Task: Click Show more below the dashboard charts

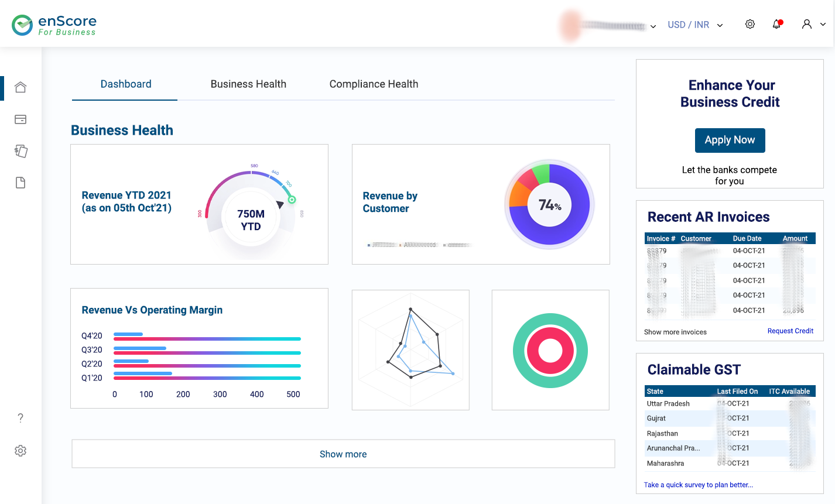Action: 343,454
